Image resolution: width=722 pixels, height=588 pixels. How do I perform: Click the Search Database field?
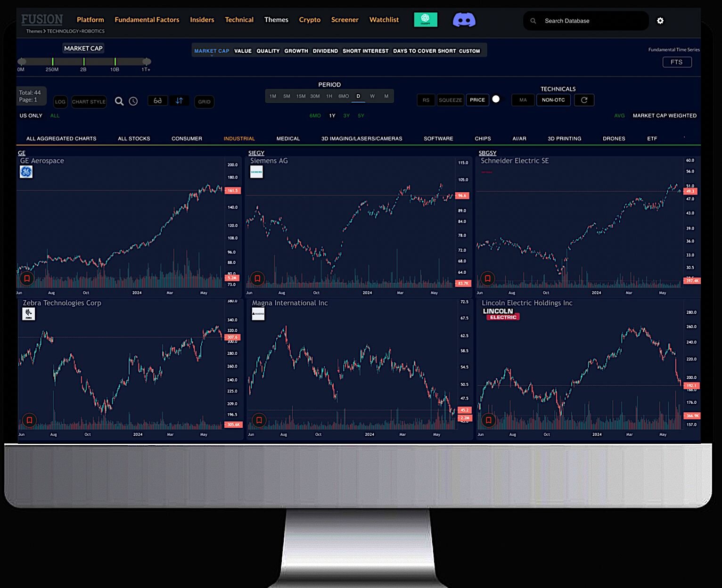(586, 21)
